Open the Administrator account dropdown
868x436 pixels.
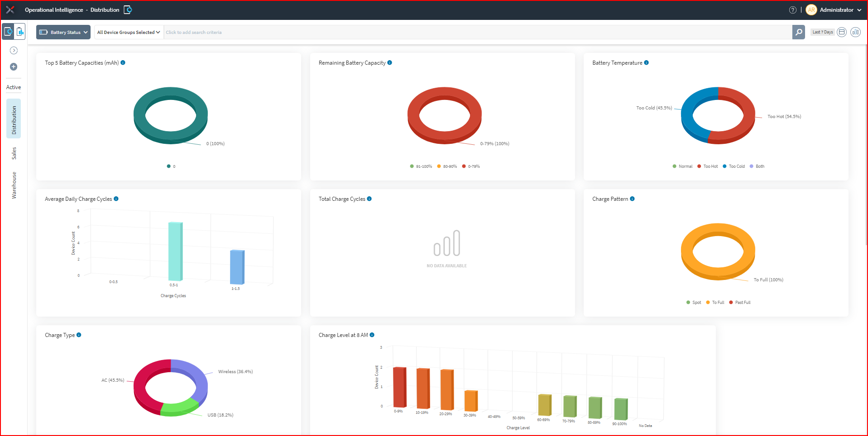(x=840, y=10)
